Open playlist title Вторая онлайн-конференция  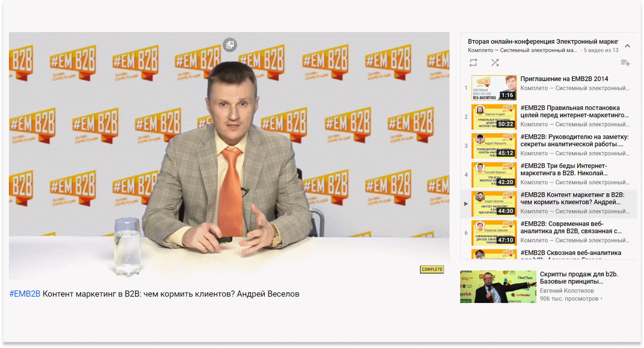click(x=543, y=41)
